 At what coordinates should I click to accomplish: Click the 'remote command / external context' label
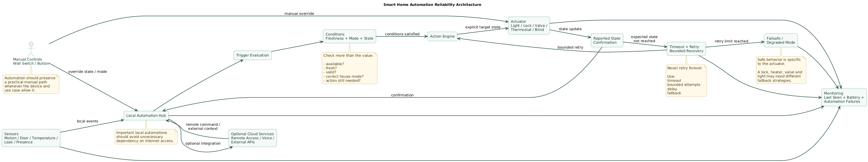pos(203,127)
